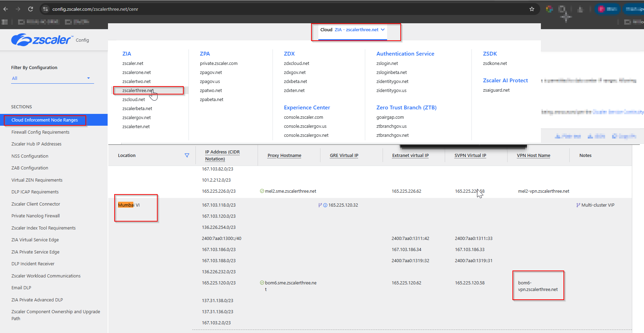
Task: Open site information icon in address bar
Action: pos(45,9)
